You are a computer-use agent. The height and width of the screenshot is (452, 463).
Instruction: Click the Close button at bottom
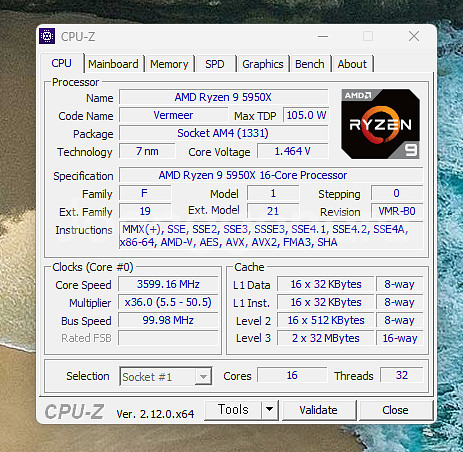[395, 410]
